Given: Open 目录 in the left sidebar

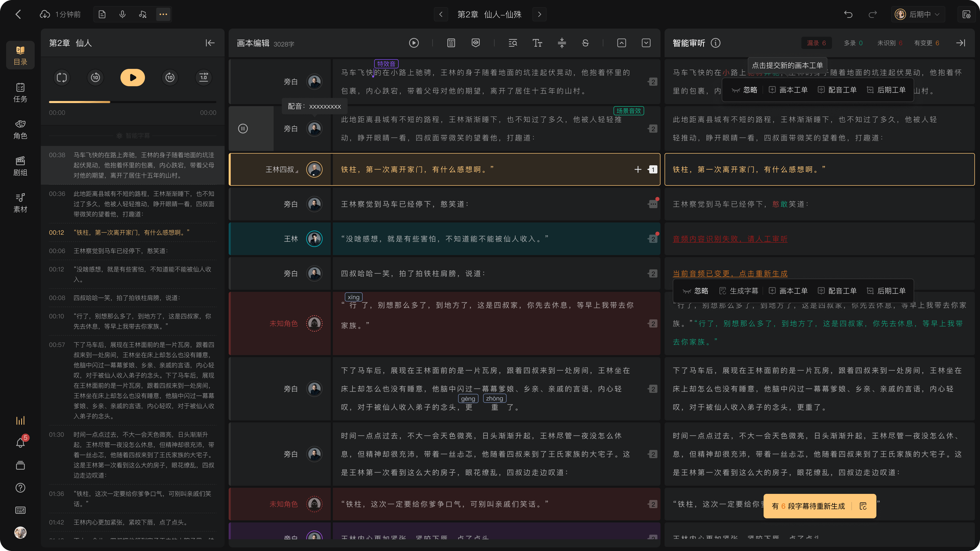Looking at the screenshot, I should tap(20, 56).
